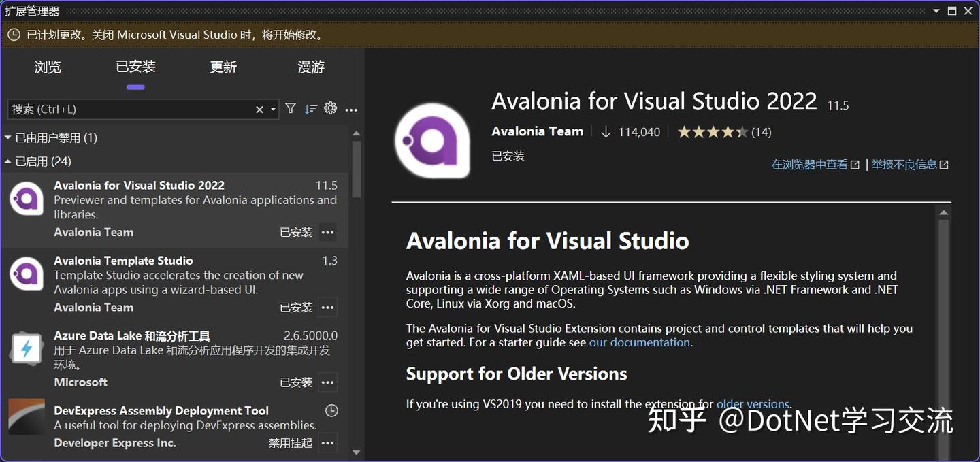Screen dimensions: 980x462
Task: Click the sort order icon next to the filter
Action: 311,108
